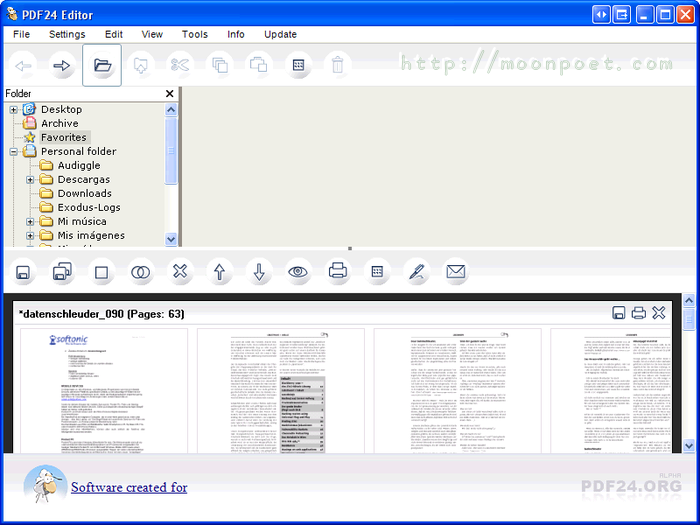Viewport: 700px width, 525px height.
Task: Collapse the Personal folder tree node
Action: tap(14, 152)
